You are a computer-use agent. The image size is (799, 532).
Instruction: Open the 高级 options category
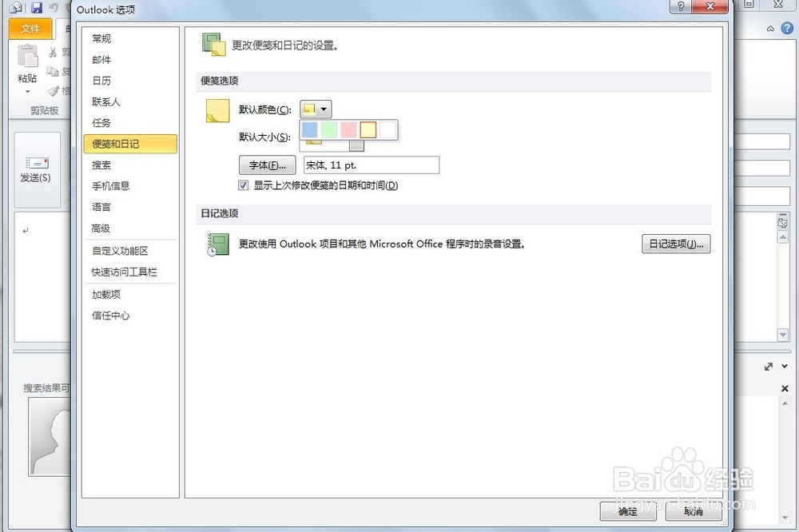101,228
